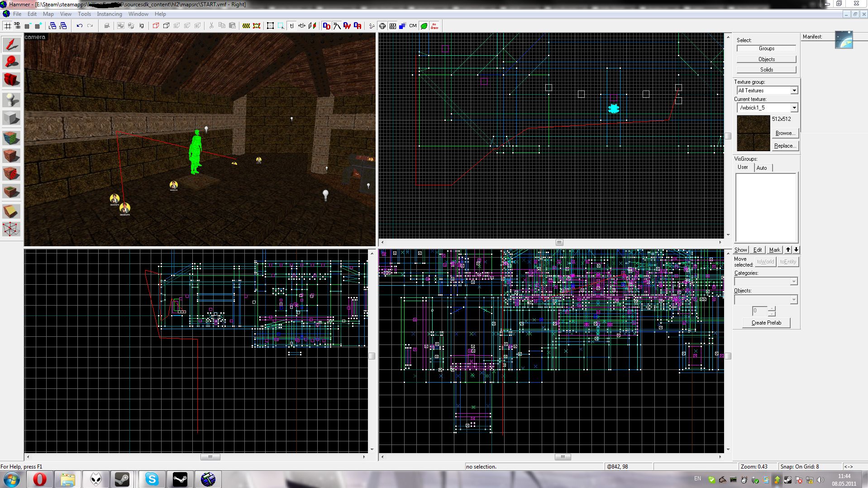Click the Solids select button

pyautogui.click(x=767, y=70)
